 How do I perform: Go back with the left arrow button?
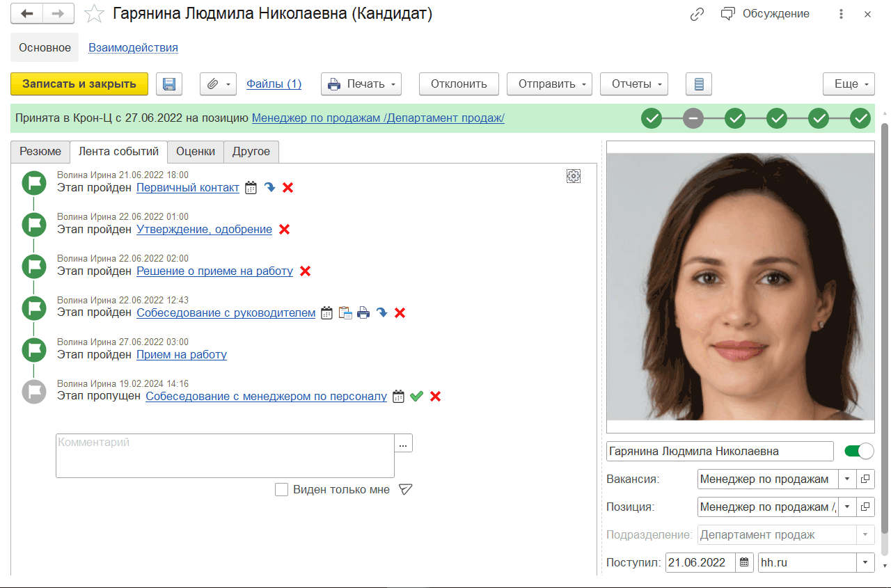(27, 14)
